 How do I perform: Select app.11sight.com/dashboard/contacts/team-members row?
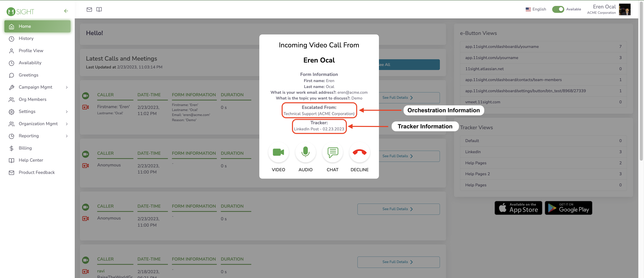(543, 80)
